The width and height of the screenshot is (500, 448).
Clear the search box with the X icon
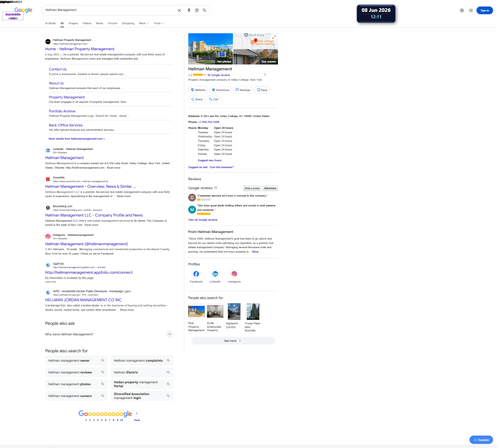coord(179,10)
